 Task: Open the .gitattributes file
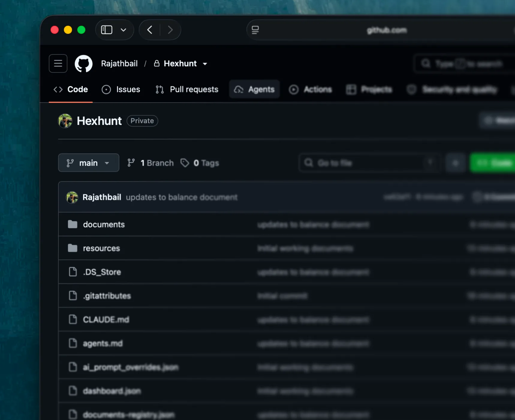click(x=107, y=296)
